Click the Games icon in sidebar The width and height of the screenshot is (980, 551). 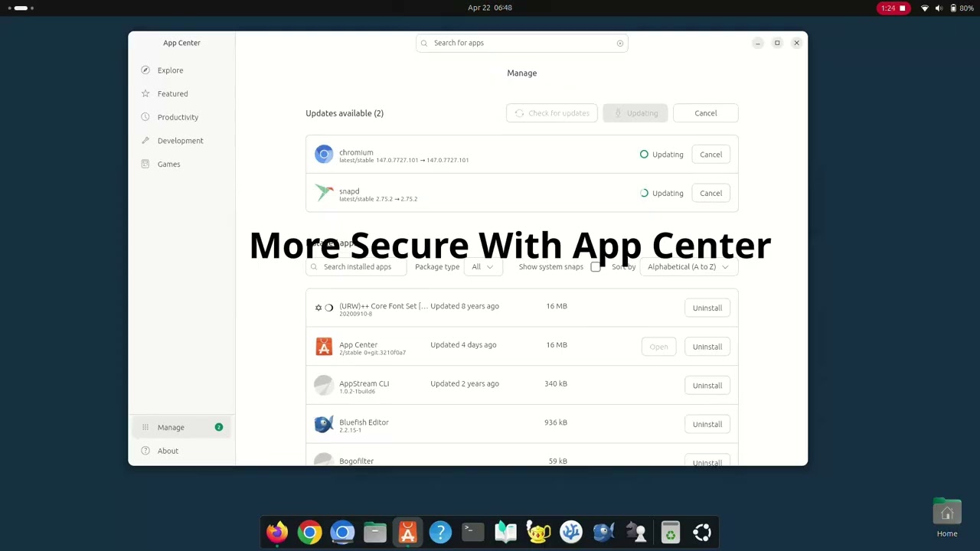[x=145, y=164]
